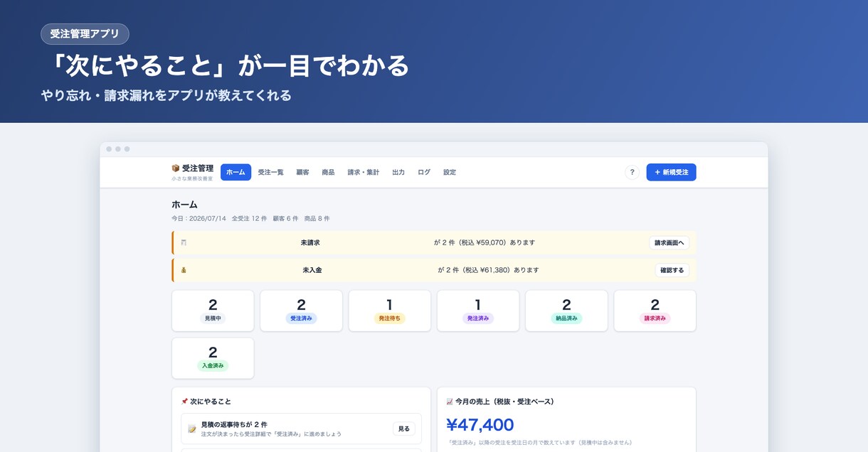Click the ホーム page heading
868x452 pixels.
point(185,205)
